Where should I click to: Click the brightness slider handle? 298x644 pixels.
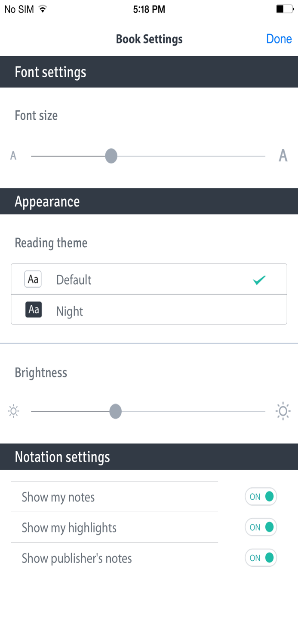[x=115, y=411]
